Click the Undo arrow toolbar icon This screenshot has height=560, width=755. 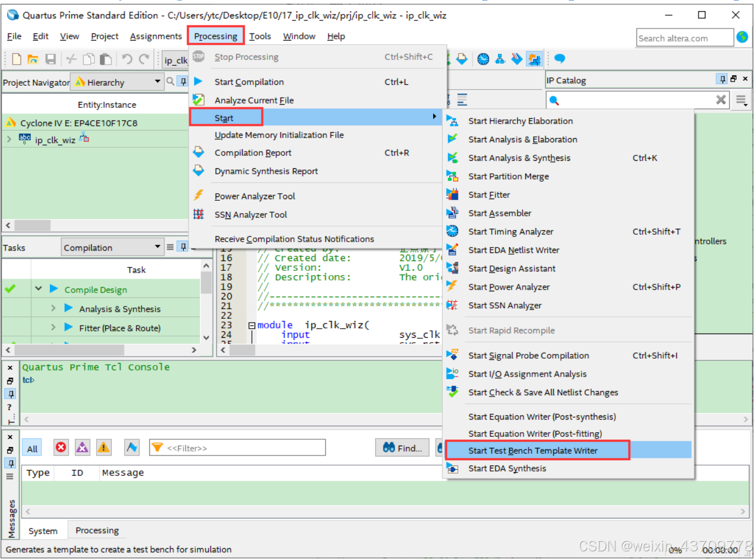coord(127,59)
